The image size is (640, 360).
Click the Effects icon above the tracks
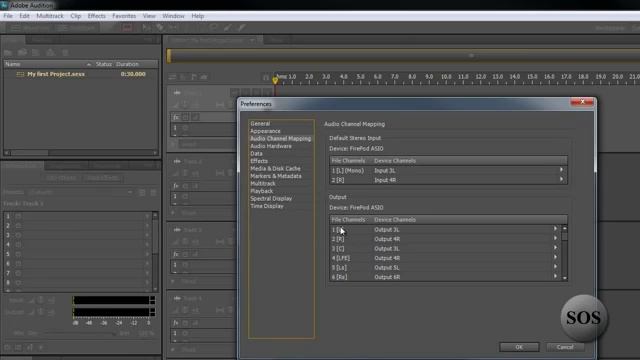183,77
